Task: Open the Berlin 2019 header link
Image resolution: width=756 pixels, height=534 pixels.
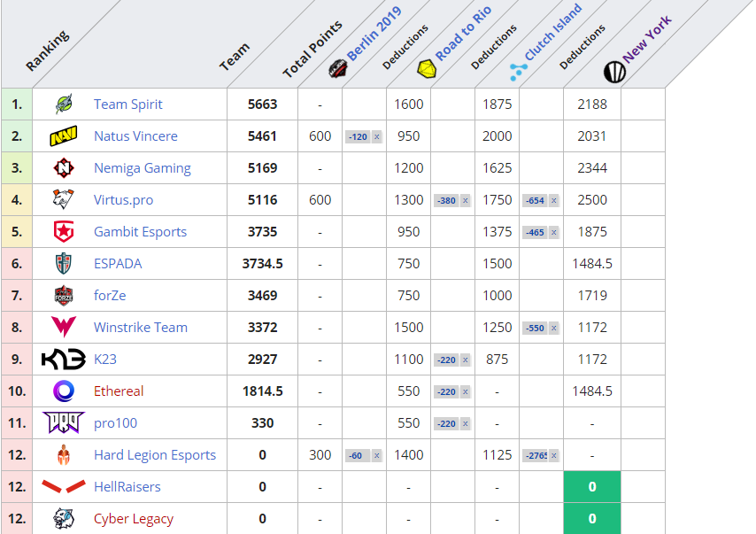Action: 374,34
